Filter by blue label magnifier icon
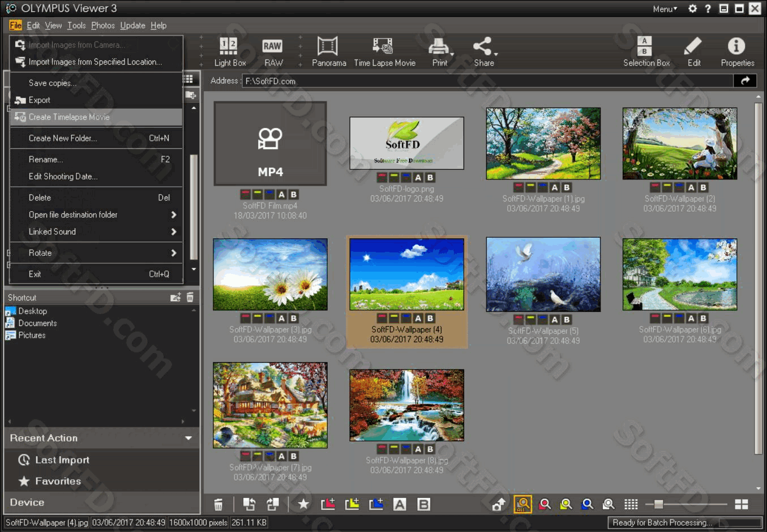The image size is (767, 532). (x=587, y=504)
